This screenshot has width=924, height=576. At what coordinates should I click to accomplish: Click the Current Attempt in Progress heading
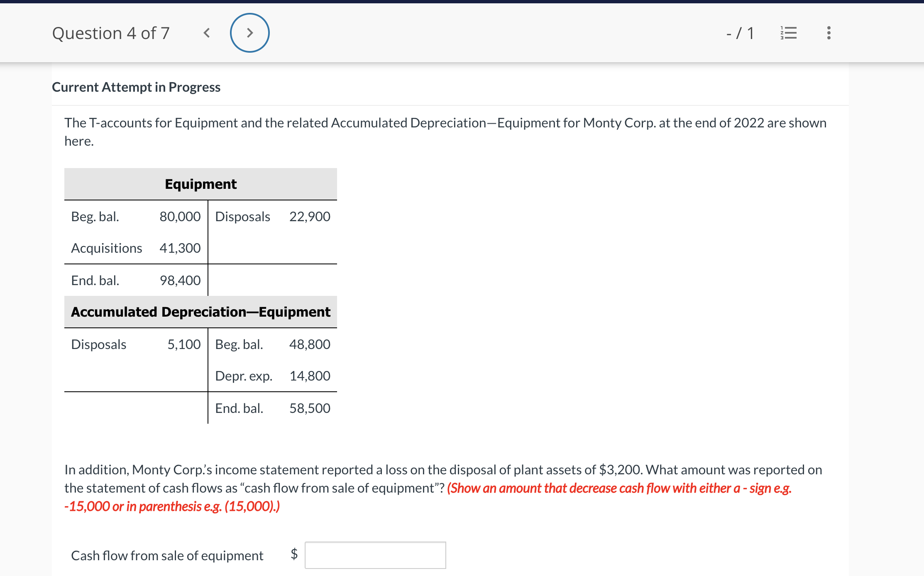tap(136, 87)
